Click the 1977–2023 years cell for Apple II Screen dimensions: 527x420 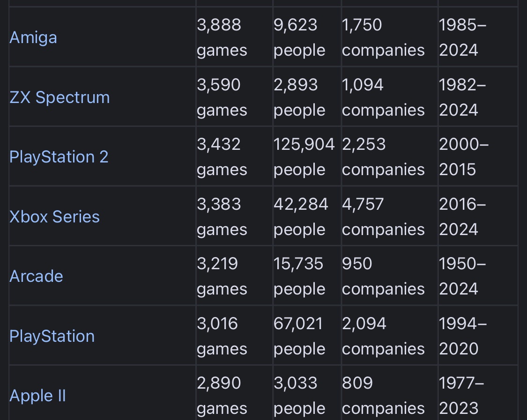(x=478, y=393)
